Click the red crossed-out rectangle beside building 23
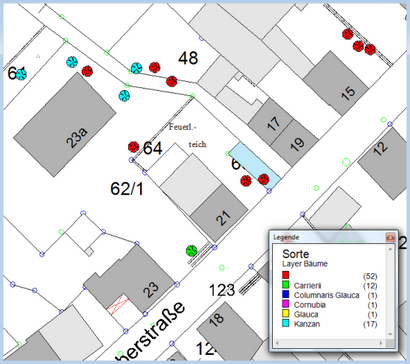410x364 pixels. pos(118,304)
